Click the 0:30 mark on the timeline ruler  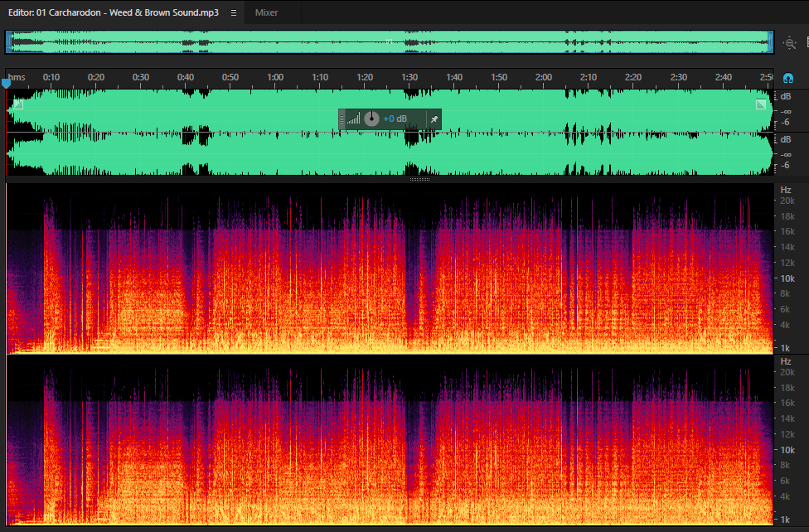141,77
